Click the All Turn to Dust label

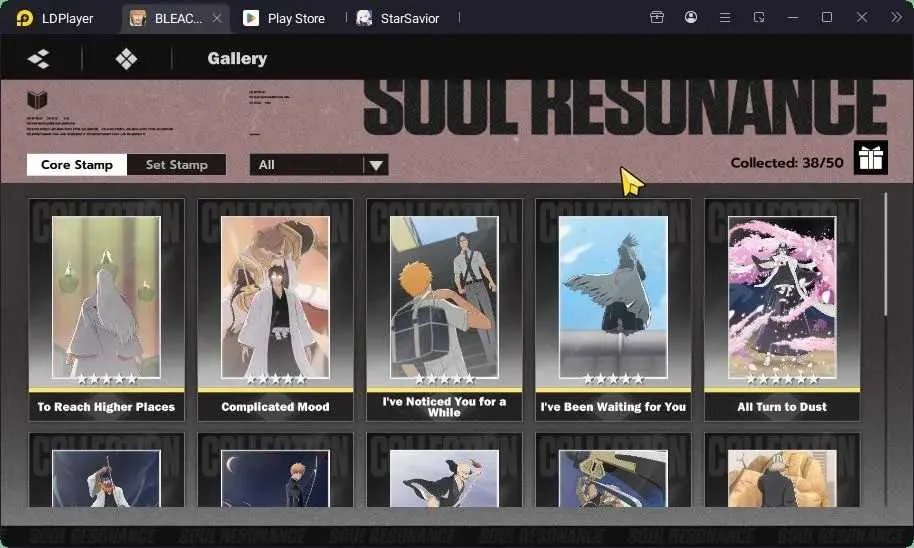(782, 407)
